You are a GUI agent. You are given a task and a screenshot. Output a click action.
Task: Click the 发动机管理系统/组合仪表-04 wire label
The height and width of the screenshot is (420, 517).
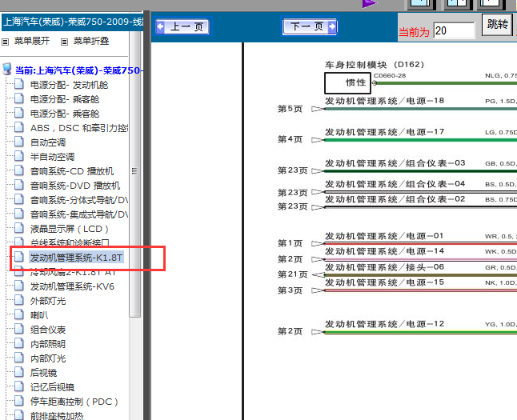click(395, 184)
